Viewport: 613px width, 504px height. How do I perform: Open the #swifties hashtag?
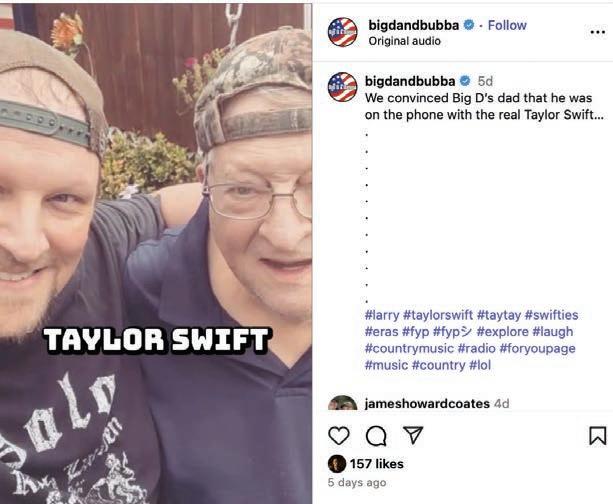click(551, 315)
